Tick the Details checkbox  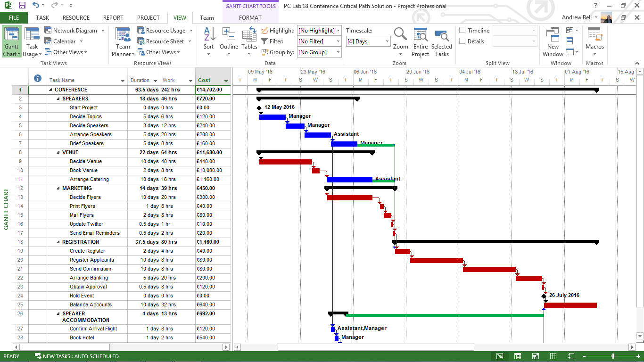pyautogui.click(x=462, y=41)
